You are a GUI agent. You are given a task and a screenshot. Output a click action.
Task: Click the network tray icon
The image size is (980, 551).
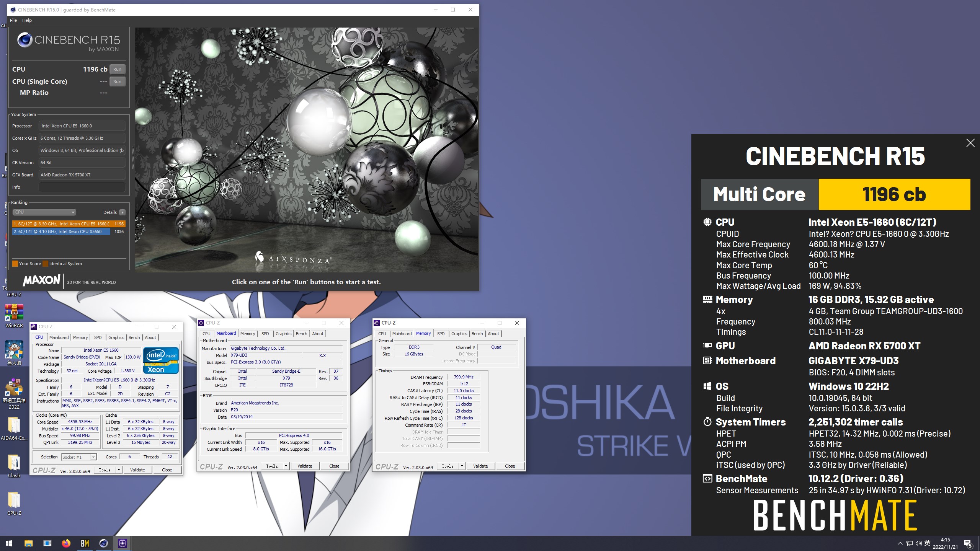910,543
